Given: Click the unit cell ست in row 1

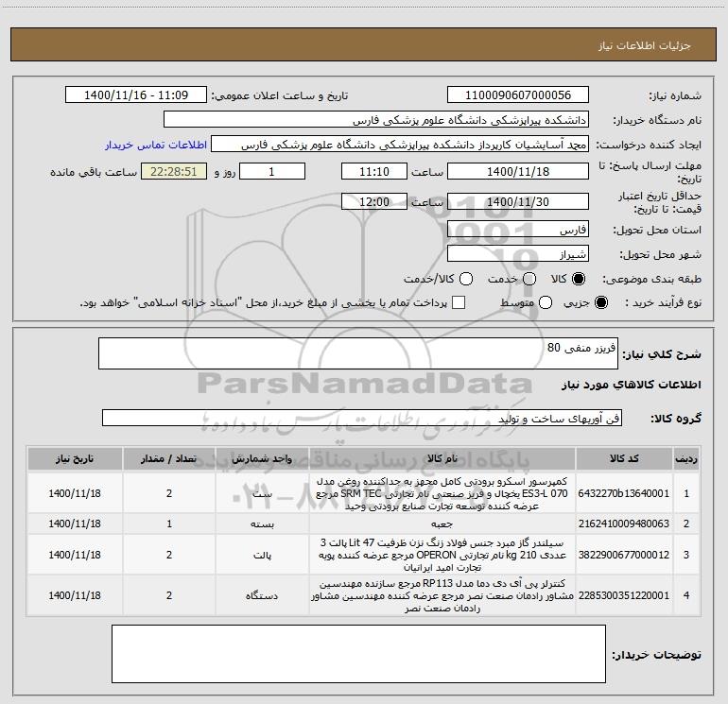Looking at the screenshot, I should pyautogui.click(x=262, y=493).
